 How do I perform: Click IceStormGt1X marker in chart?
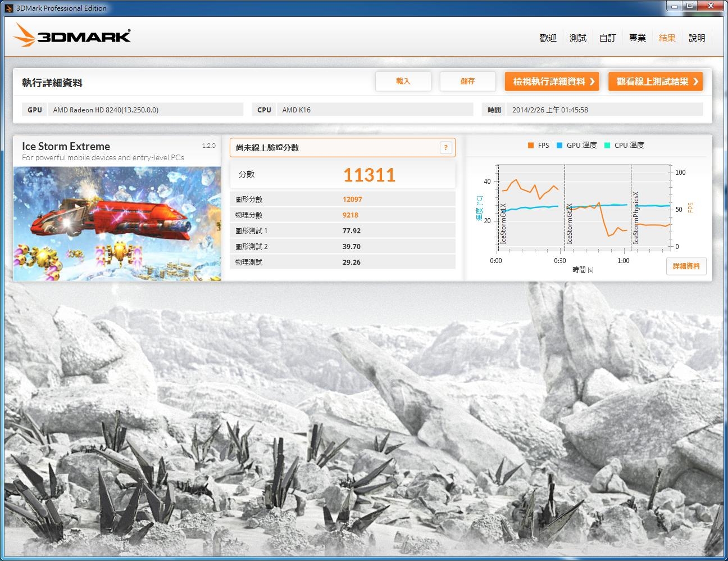(x=503, y=223)
